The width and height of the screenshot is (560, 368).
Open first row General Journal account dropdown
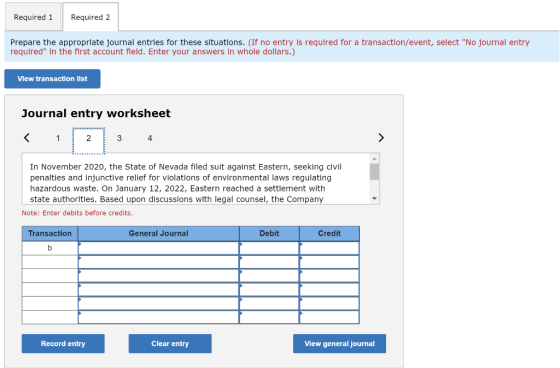[159, 248]
